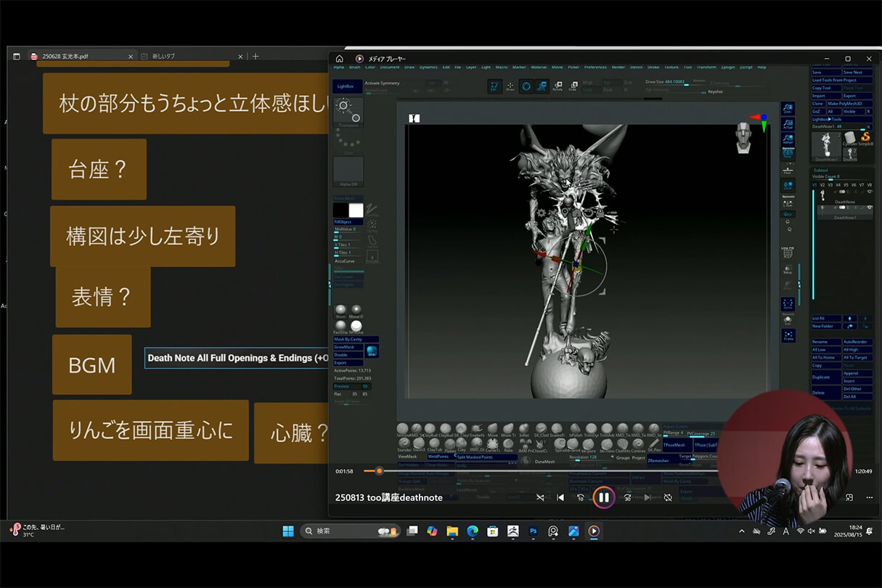Open the LightBox browser

(x=347, y=86)
